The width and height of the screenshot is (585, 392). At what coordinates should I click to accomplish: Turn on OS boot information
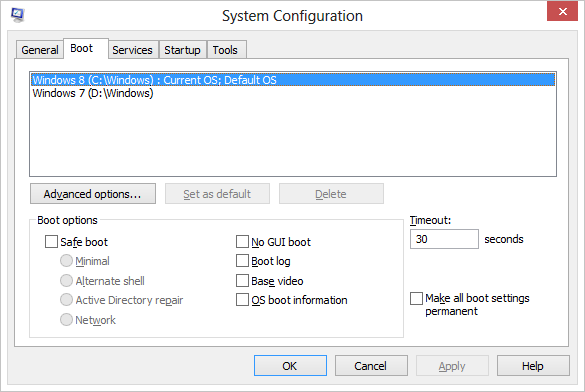pyautogui.click(x=242, y=300)
